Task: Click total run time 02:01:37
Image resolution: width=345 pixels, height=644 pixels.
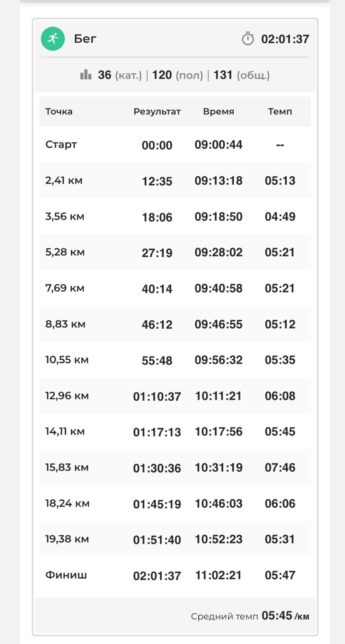Action: [285, 39]
